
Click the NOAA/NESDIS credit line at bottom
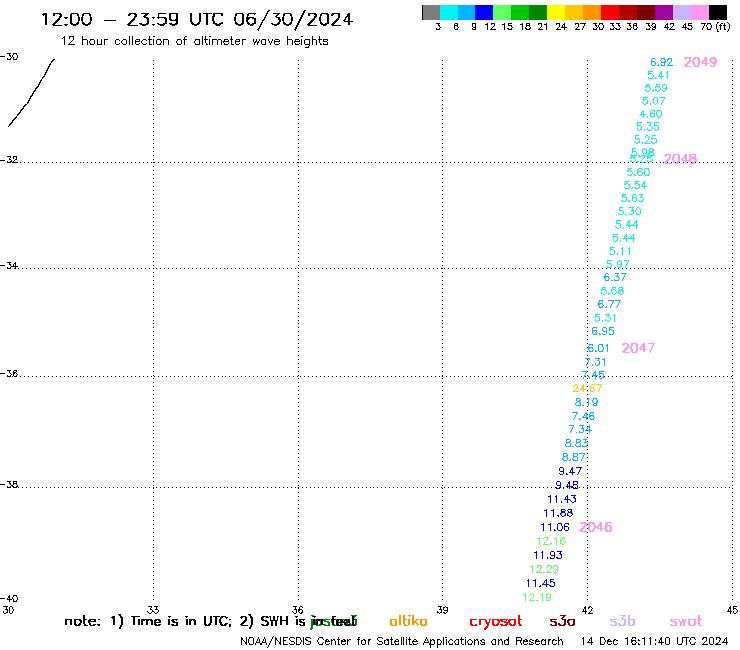click(402, 641)
